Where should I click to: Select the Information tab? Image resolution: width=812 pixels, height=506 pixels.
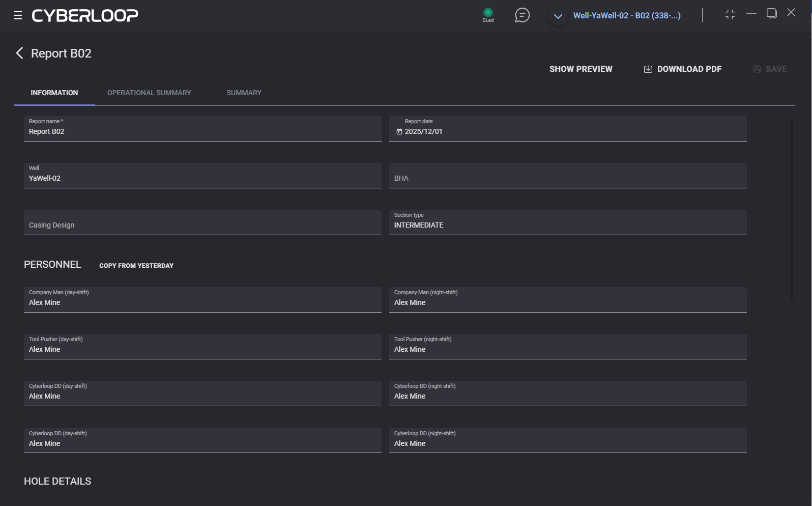point(54,93)
